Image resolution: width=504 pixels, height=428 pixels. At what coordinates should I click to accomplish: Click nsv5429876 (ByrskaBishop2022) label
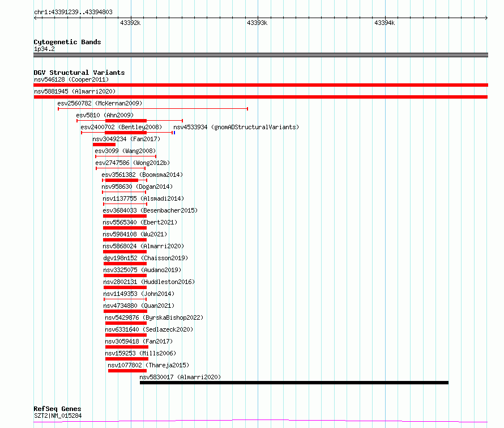click(x=154, y=317)
